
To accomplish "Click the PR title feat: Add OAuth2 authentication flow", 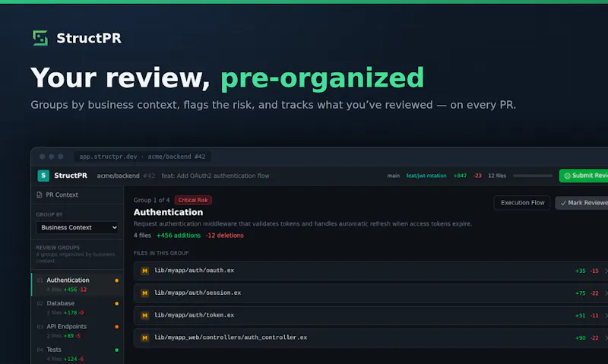I will point(215,176).
